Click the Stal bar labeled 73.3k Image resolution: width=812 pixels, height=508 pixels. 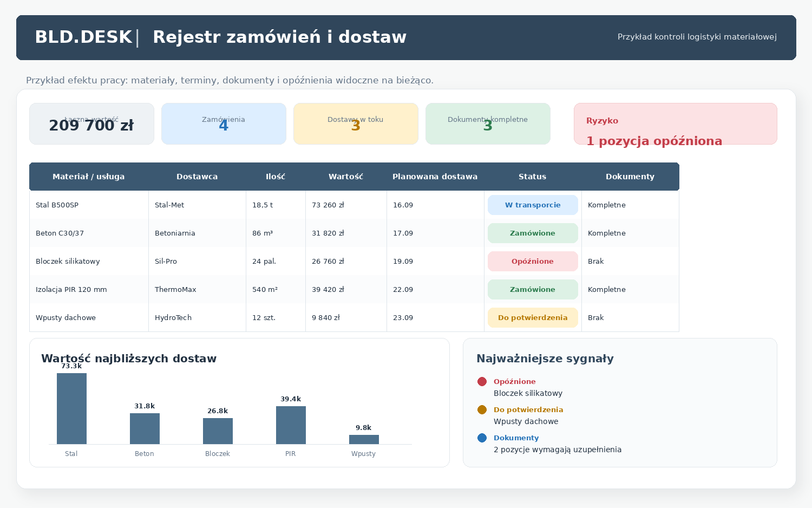(x=71, y=409)
